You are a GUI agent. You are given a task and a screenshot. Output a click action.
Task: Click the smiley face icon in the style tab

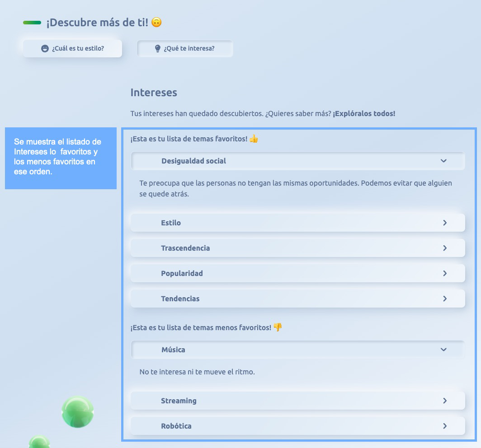click(45, 48)
